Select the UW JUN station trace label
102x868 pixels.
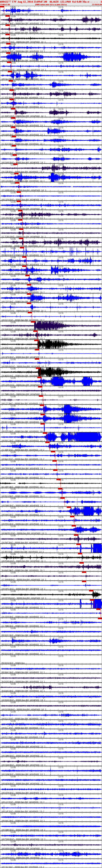[x=23, y=181]
